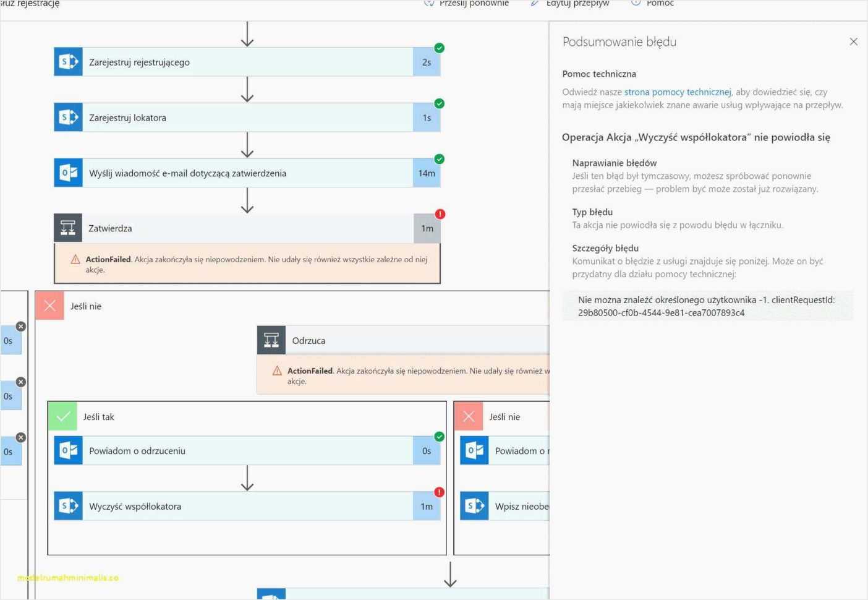Click the Outlook icon on the approval email step

point(68,173)
